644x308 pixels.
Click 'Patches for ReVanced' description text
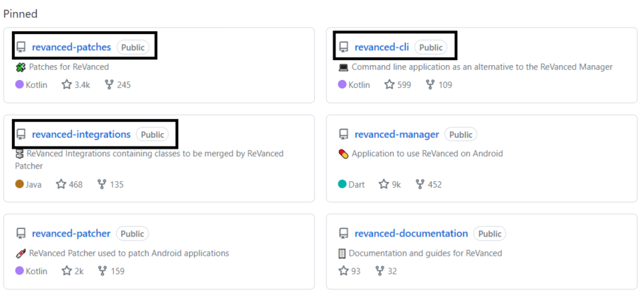(x=69, y=67)
